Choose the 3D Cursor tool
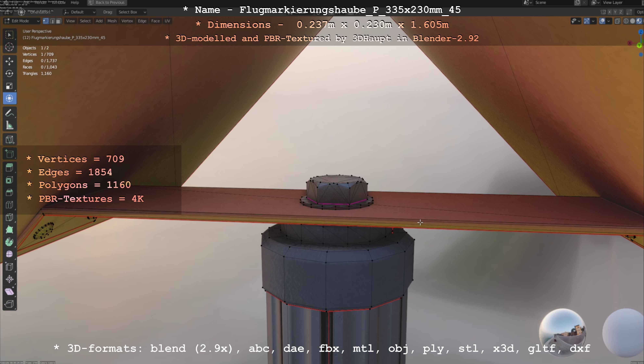The height and width of the screenshot is (364, 644). [x=9, y=47]
